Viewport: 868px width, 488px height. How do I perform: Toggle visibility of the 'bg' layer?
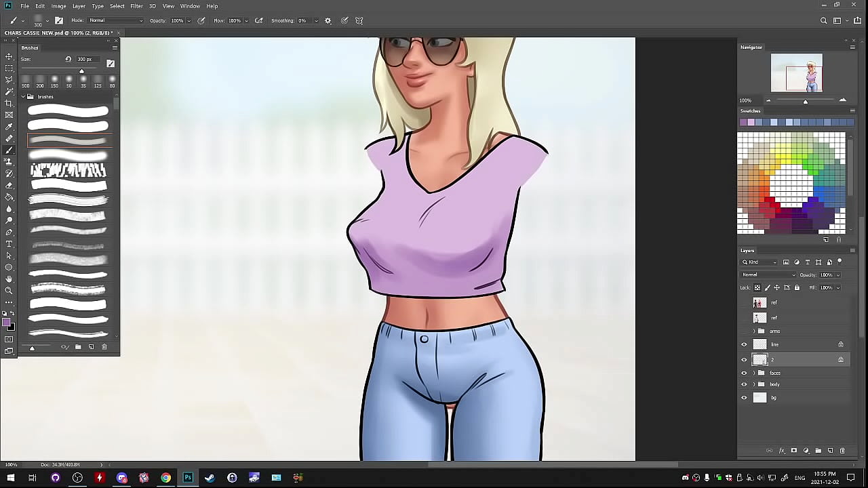pos(744,398)
